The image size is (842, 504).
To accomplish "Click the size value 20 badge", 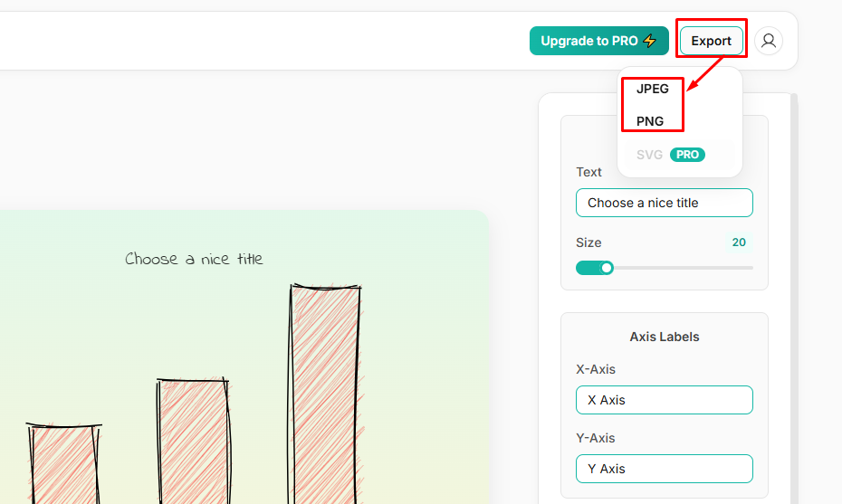I will click(x=739, y=242).
